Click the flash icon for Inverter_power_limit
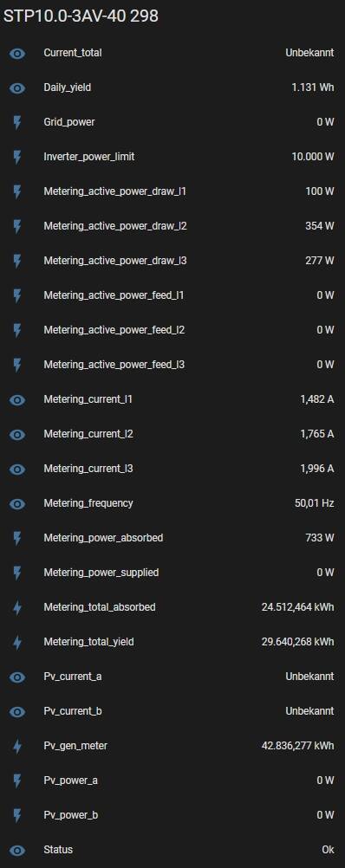 click(17, 157)
